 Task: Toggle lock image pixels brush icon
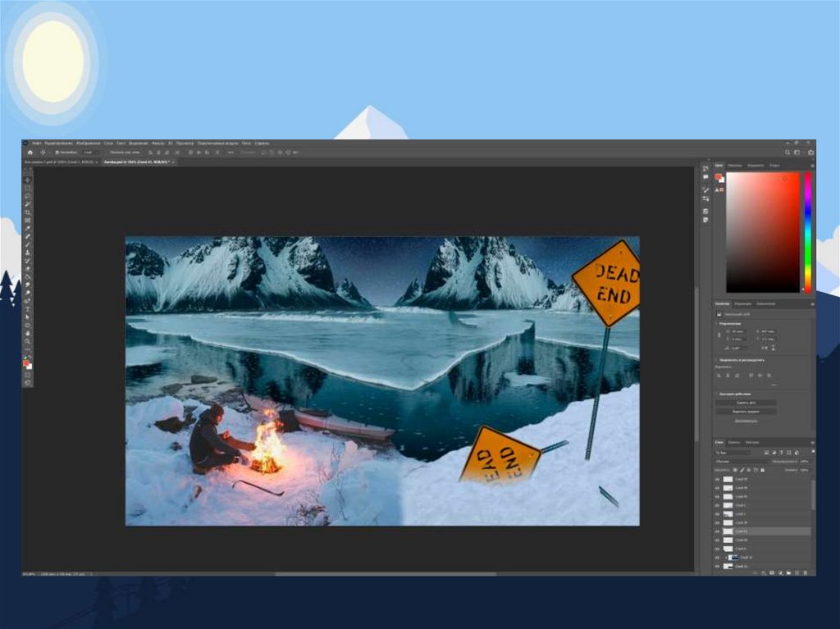[742, 470]
